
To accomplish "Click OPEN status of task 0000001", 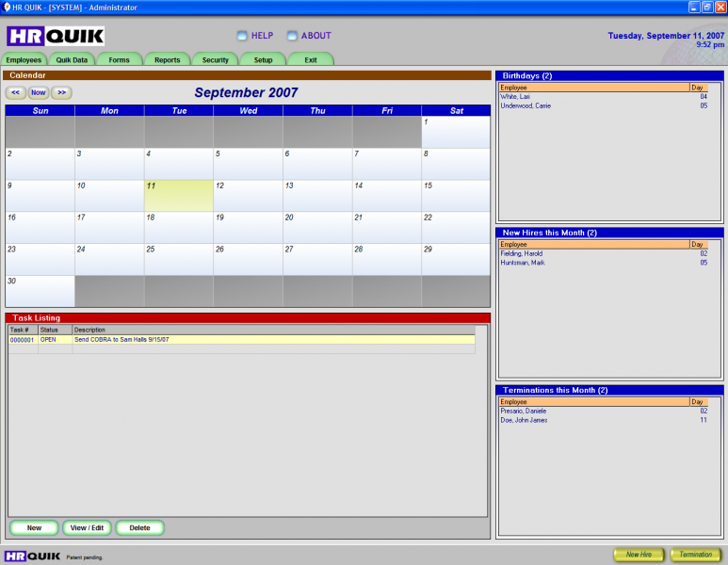I will pos(48,340).
